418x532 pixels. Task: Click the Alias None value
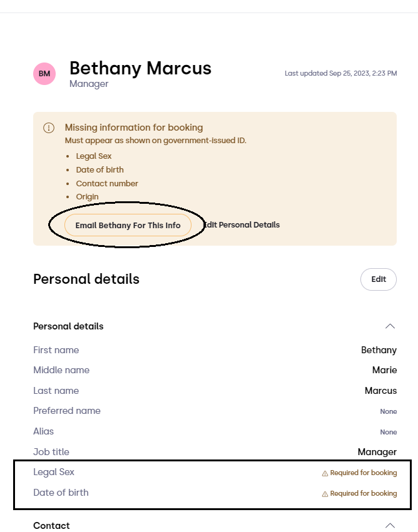[389, 432]
